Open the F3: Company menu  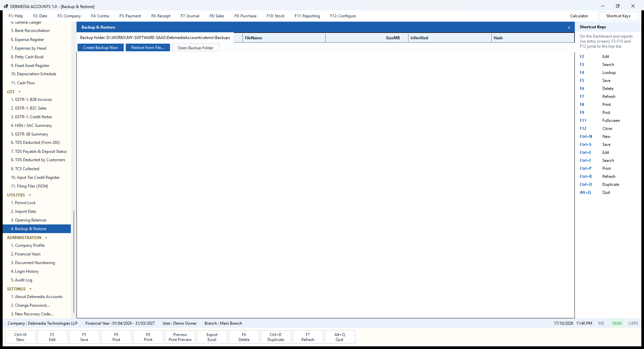coord(69,16)
